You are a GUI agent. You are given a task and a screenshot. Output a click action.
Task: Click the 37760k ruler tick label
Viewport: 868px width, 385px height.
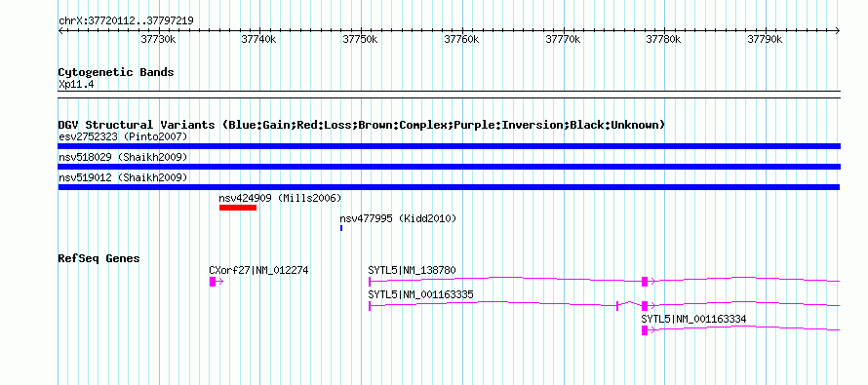point(461,39)
